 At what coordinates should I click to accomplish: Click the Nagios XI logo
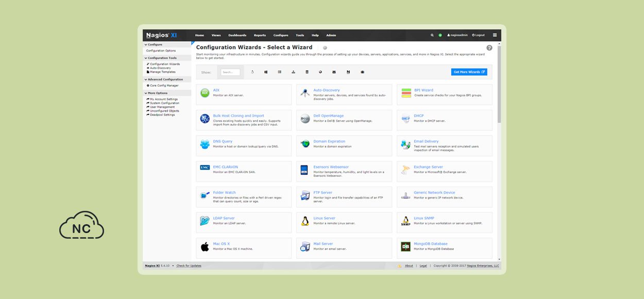point(161,35)
